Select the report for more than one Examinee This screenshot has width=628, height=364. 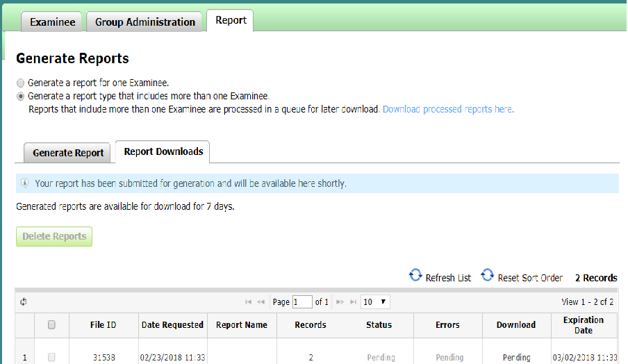click(x=21, y=97)
